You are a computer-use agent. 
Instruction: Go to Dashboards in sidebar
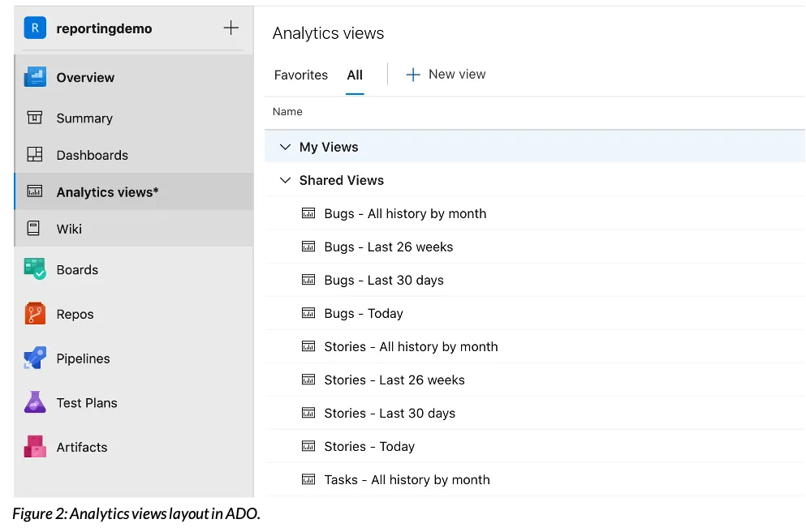pyautogui.click(x=92, y=155)
